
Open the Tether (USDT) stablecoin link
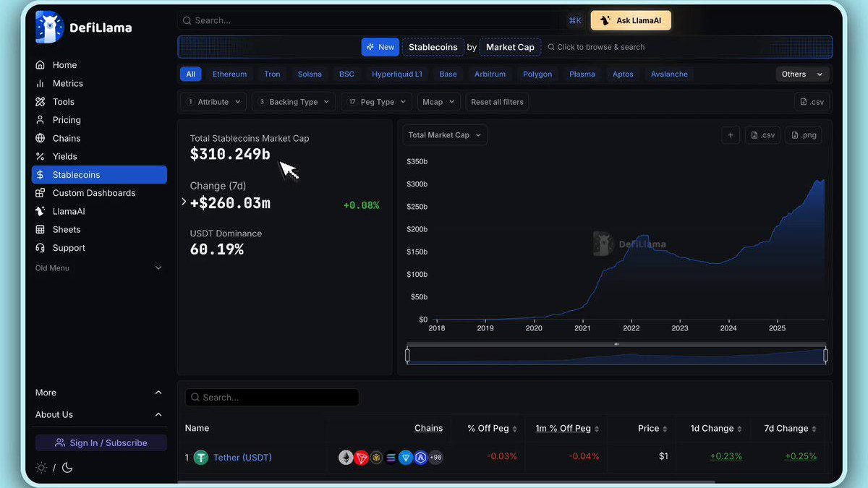click(x=242, y=457)
